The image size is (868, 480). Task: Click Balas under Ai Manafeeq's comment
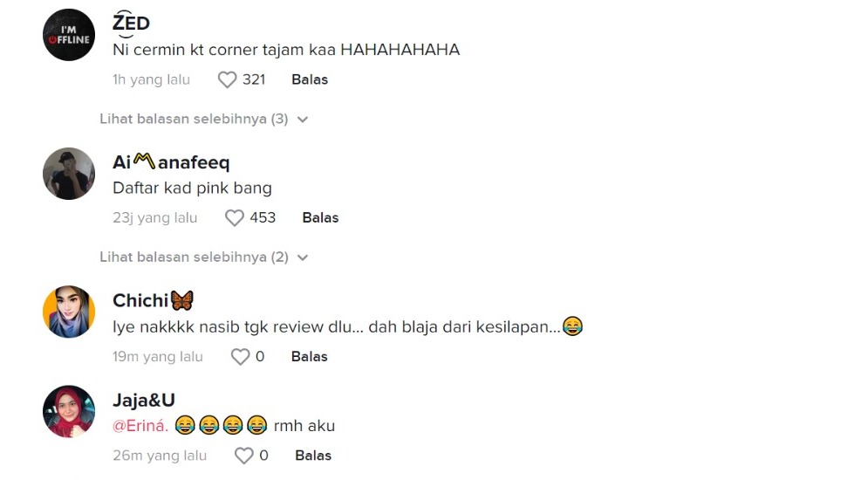coord(320,218)
